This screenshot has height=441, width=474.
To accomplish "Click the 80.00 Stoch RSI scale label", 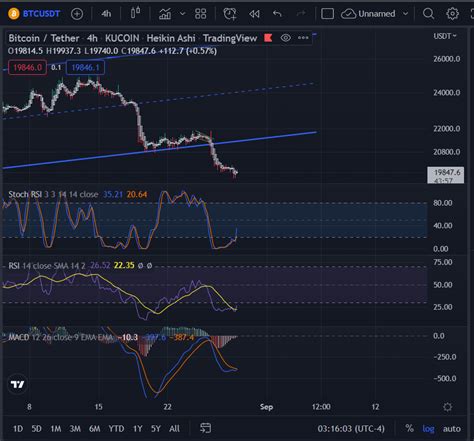I will tap(443, 203).
